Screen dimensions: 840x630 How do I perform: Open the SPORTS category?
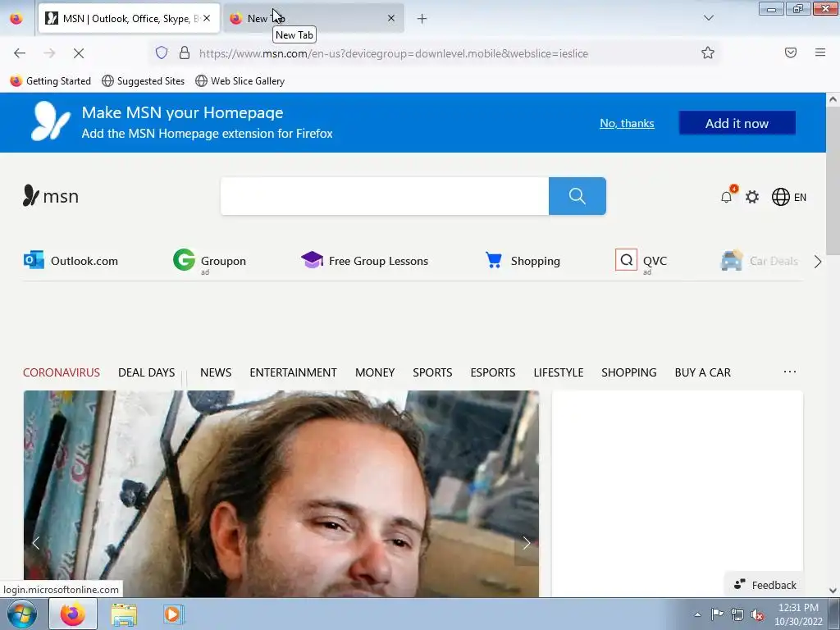point(432,372)
